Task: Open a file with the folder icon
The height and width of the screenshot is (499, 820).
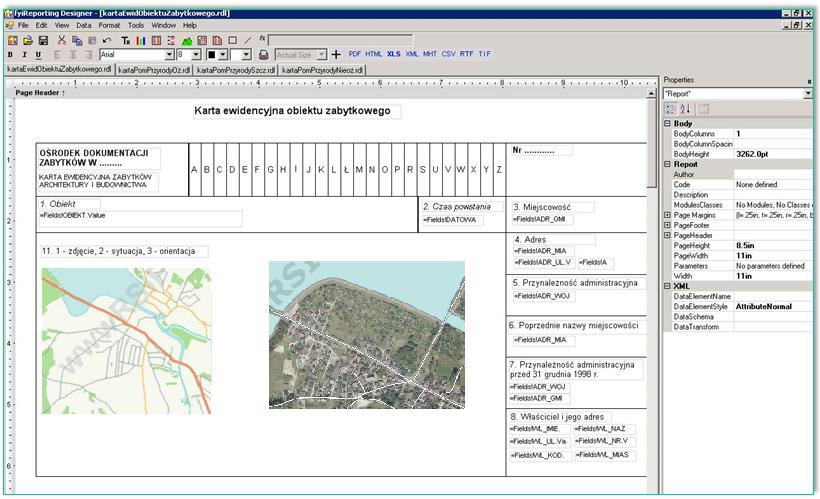Action: (x=28, y=40)
